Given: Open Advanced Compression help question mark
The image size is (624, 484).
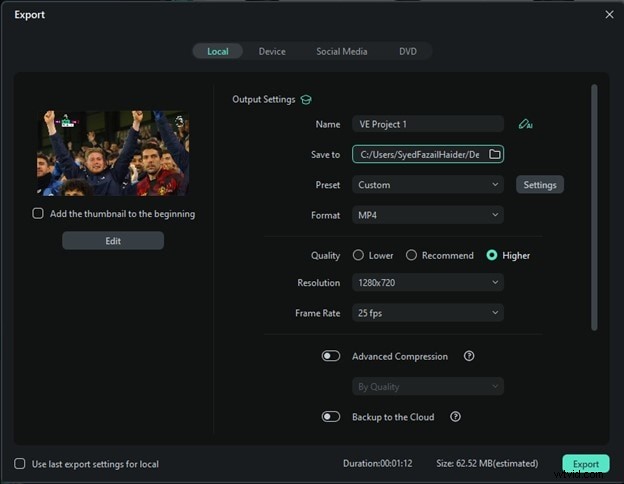Looking at the screenshot, I should pyautogui.click(x=469, y=356).
